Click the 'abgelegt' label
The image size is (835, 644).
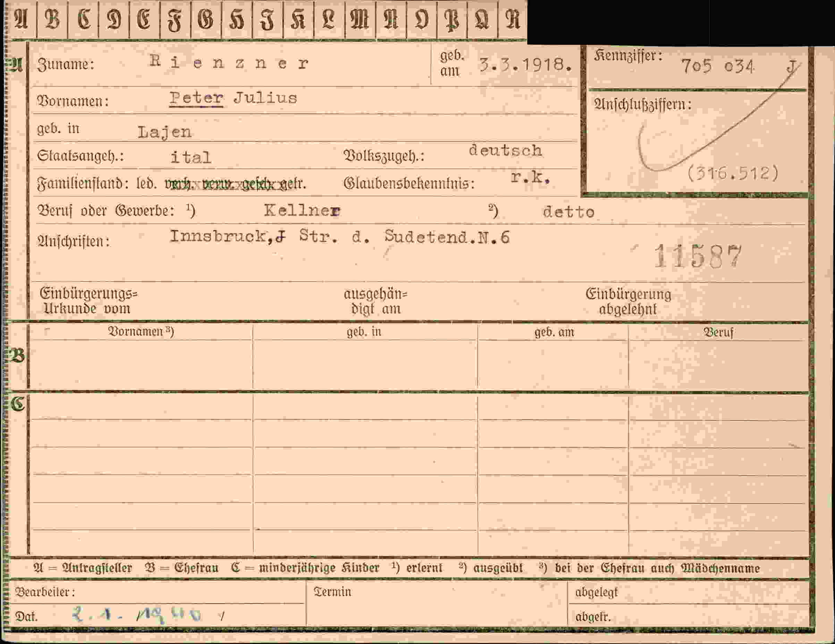(x=596, y=592)
